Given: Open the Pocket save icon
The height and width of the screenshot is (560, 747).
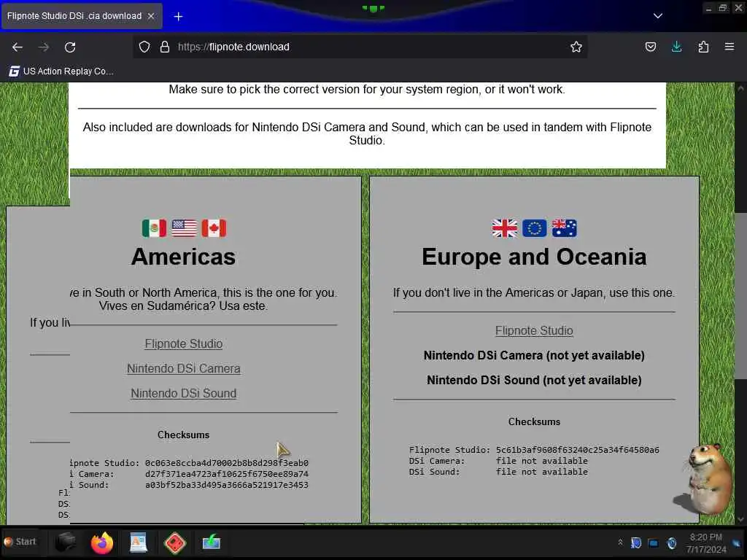Looking at the screenshot, I should coord(650,47).
